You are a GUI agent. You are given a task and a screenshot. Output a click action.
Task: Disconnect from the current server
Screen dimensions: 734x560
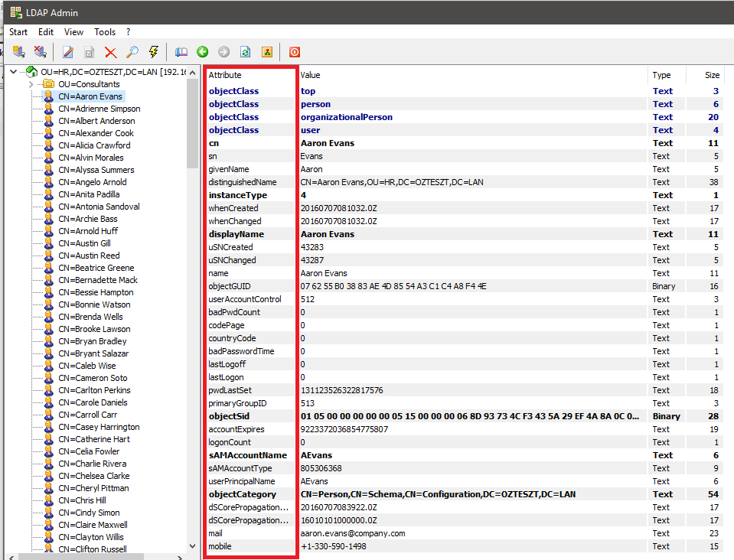pyautogui.click(x=40, y=51)
